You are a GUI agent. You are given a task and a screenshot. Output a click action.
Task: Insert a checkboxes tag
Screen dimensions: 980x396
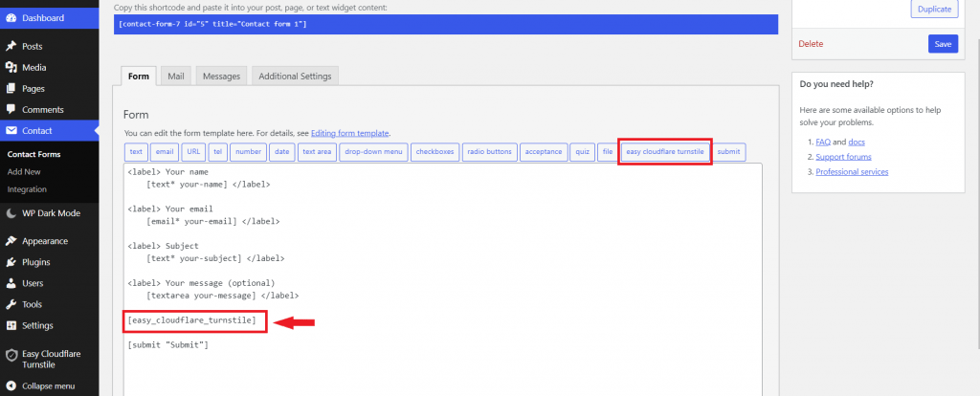click(435, 152)
